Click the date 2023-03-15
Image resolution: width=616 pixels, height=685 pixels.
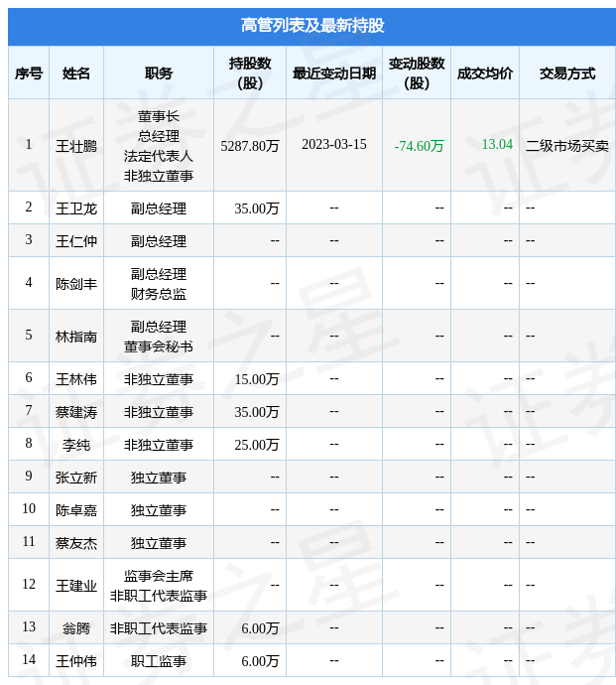334,145
